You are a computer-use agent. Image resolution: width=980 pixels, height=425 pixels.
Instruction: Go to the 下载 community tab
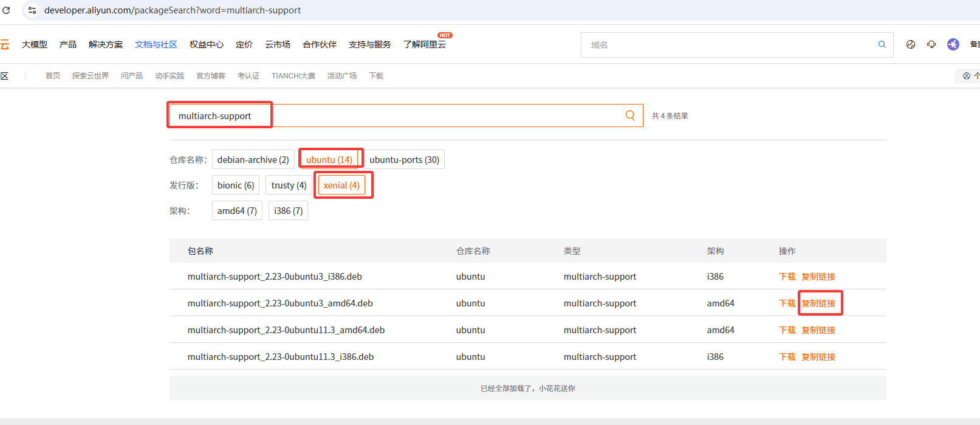376,76
